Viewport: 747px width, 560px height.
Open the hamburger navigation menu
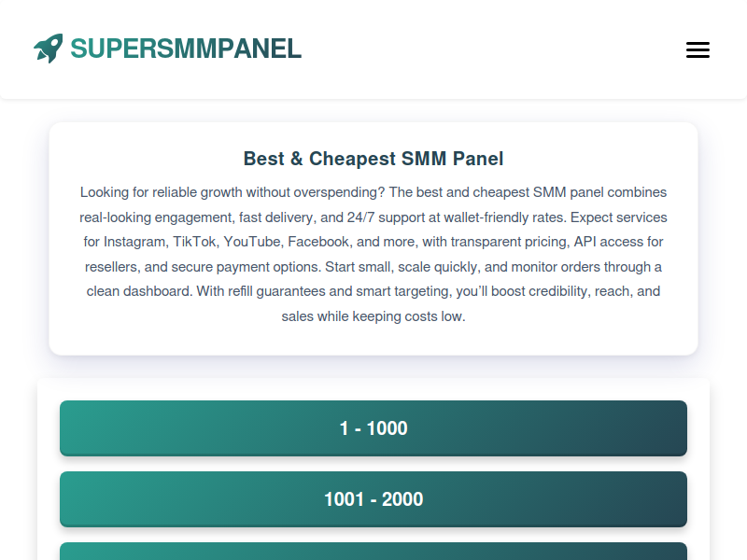(x=698, y=50)
